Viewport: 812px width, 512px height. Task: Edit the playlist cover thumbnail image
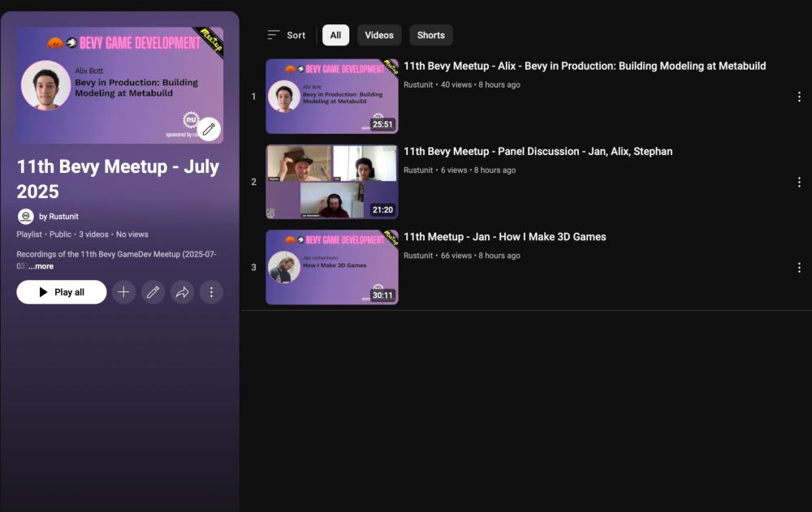pos(209,129)
